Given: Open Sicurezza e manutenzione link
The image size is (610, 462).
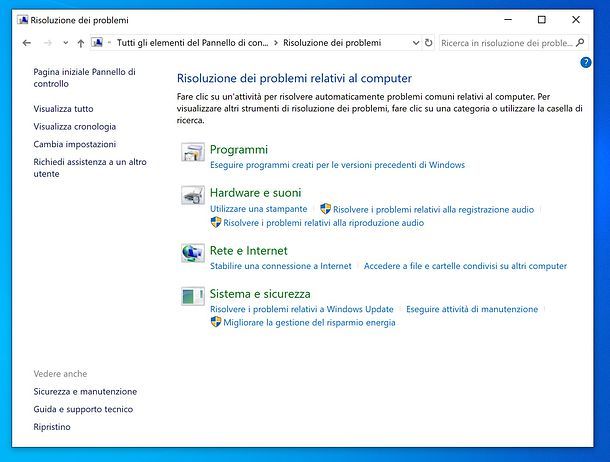Looking at the screenshot, I should (85, 392).
